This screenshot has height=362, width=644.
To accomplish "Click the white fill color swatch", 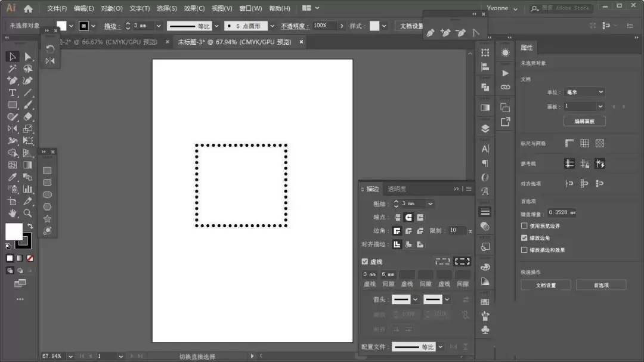I will pyautogui.click(x=14, y=232).
